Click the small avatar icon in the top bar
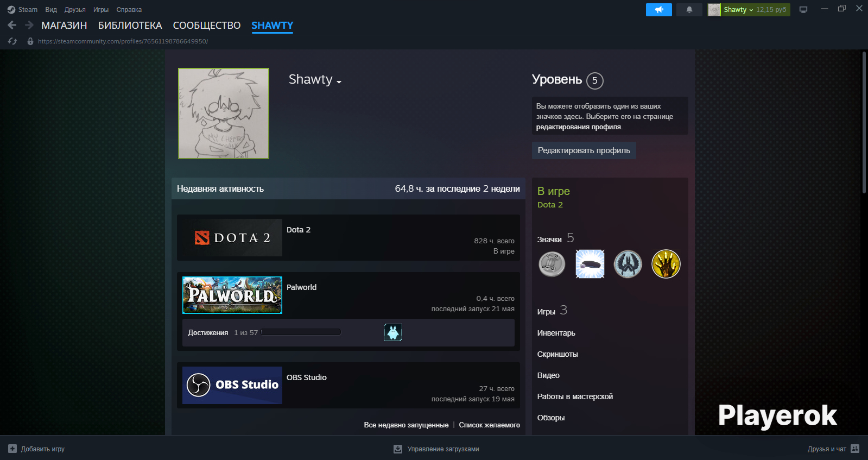This screenshot has height=460, width=868. (x=714, y=10)
